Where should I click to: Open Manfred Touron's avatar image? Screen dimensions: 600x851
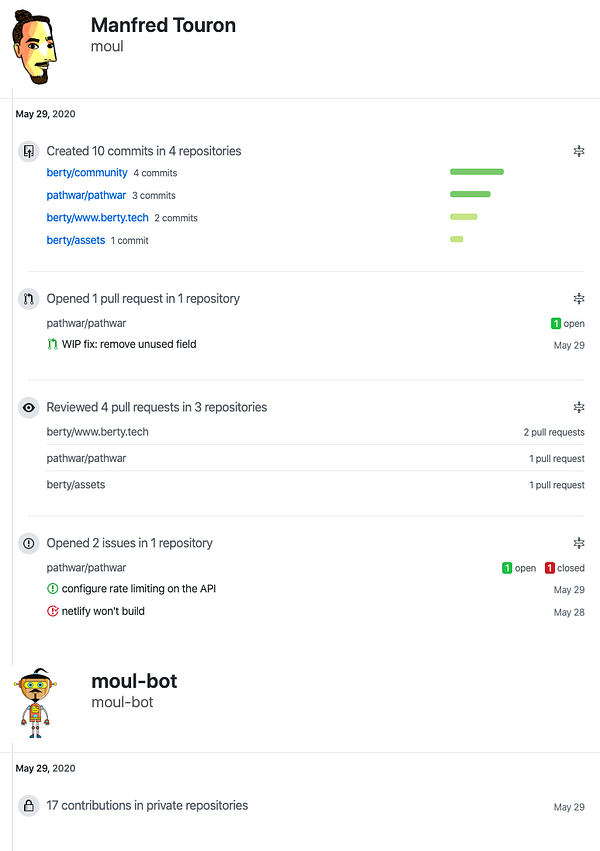[x=34, y=47]
